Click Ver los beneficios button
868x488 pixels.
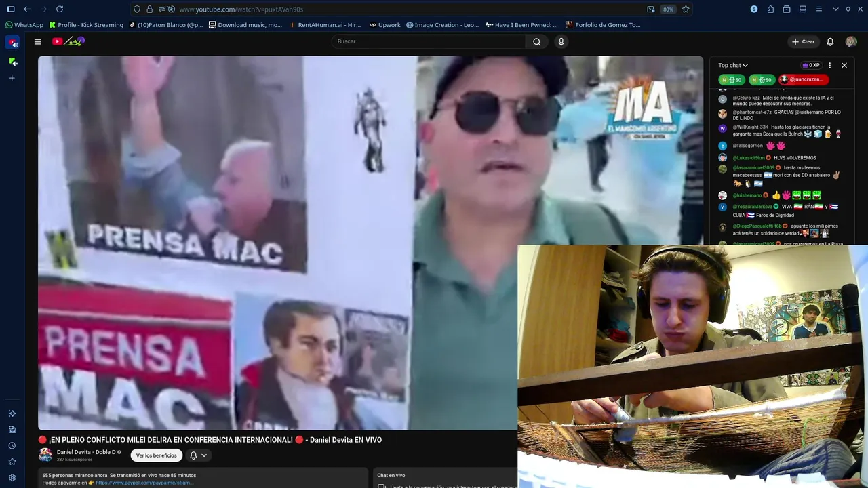(156, 455)
